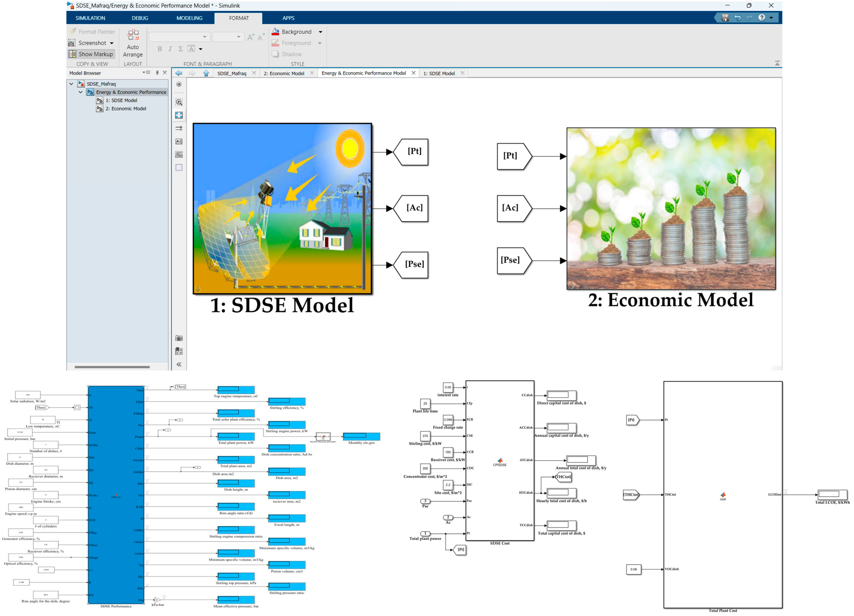Image resolution: width=854 pixels, height=616 pixels.
Task: Open the Background color dropdown arrow
Action: (321, 32)
